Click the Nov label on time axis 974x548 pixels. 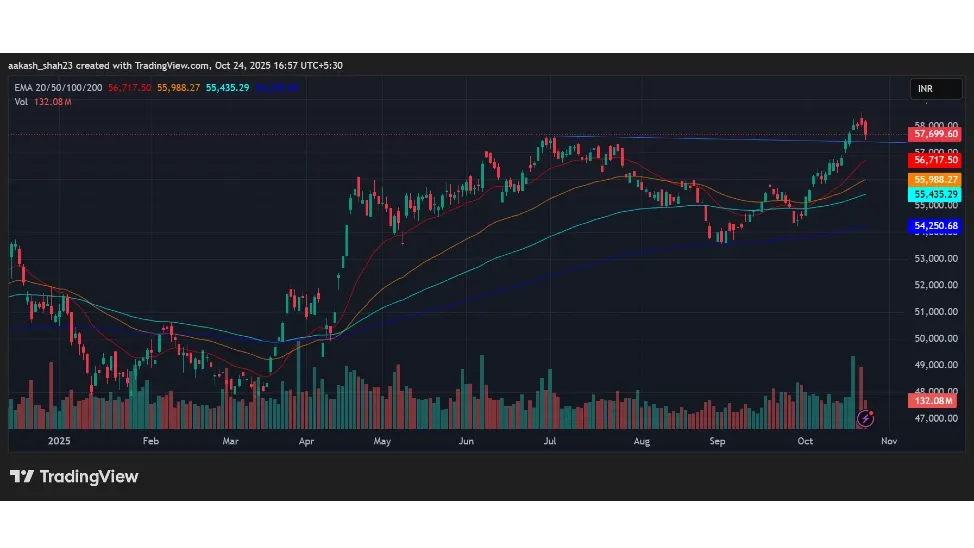[x=889, y=440]
